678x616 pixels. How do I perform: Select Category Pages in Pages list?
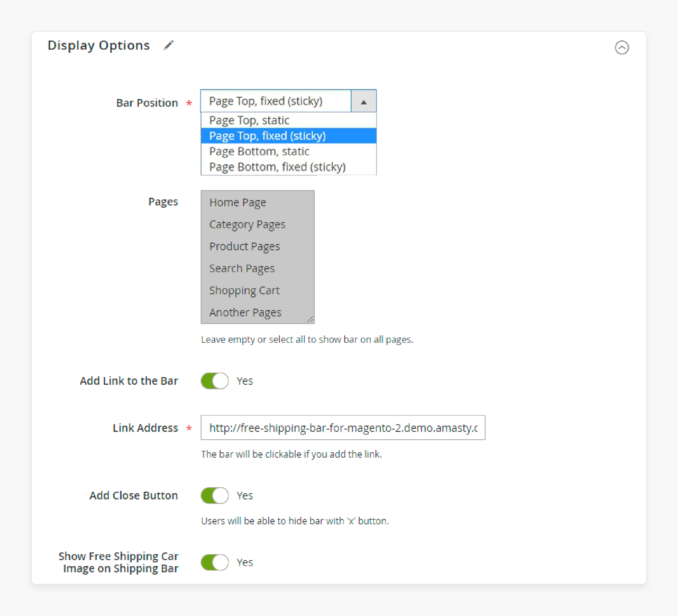pyautogui.click(x=257, y=224)
